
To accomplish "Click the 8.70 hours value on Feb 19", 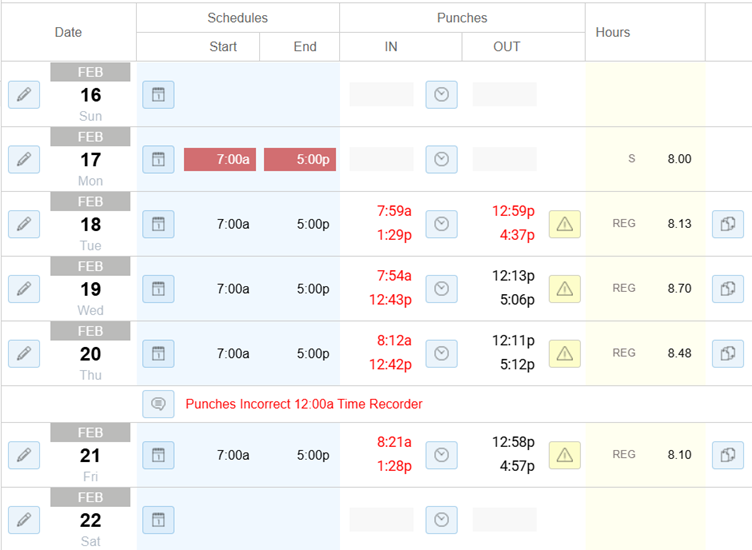I will click(x=679, y=289).
